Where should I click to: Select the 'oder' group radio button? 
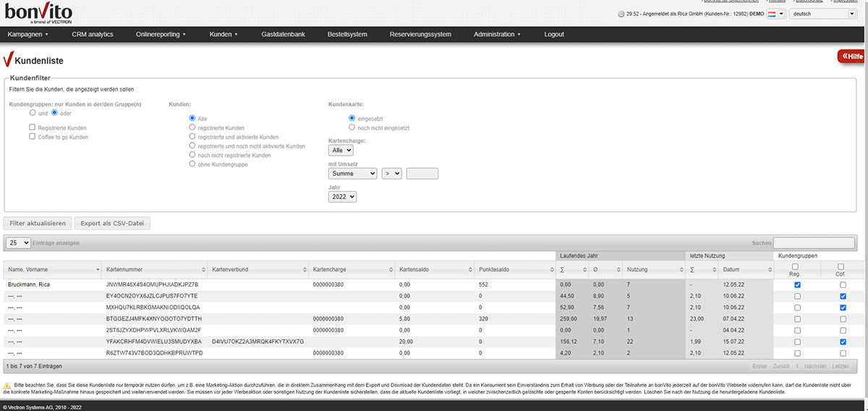pos(54,114)
